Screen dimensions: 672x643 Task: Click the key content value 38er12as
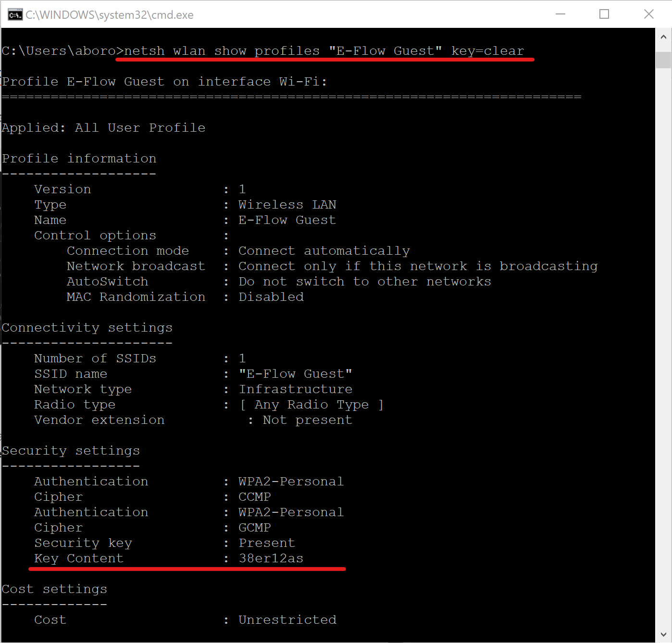click(271, 558)
